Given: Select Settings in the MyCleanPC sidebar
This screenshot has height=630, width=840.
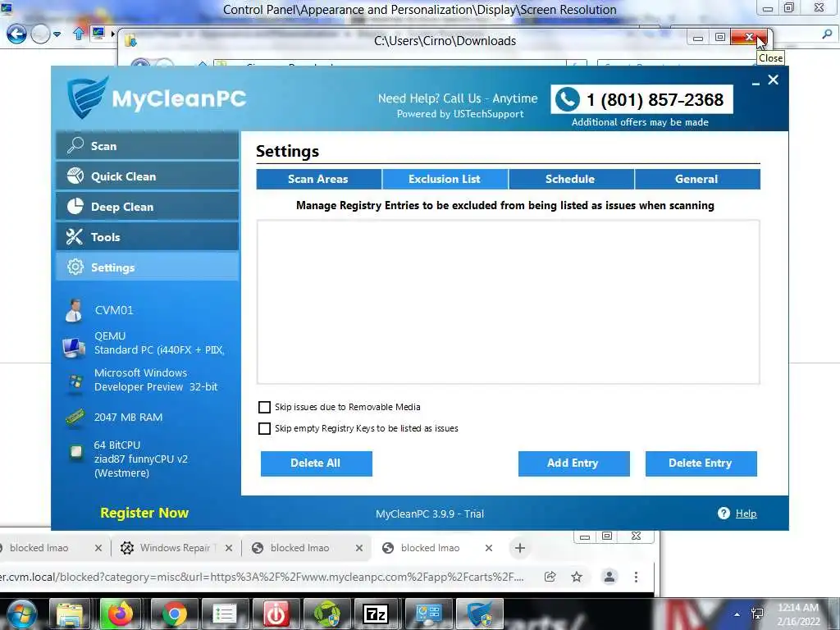Looking at the screenshot, I should (x=148, y=267).
